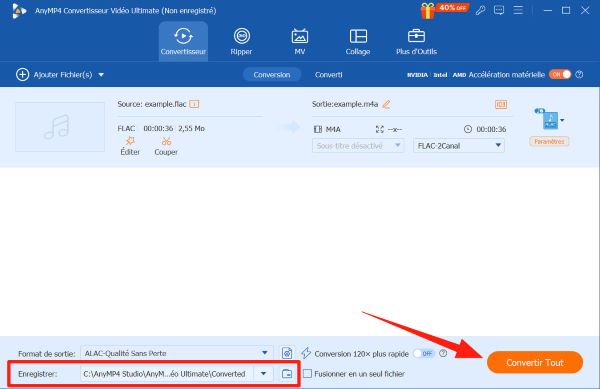Click the Couper scissors icon
Viewport: 600px width, 389px height.
166,141
